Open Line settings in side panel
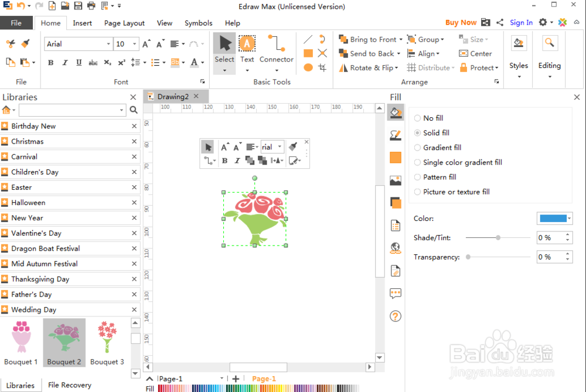This screenshot has width=586, height=392. (396, 135)
